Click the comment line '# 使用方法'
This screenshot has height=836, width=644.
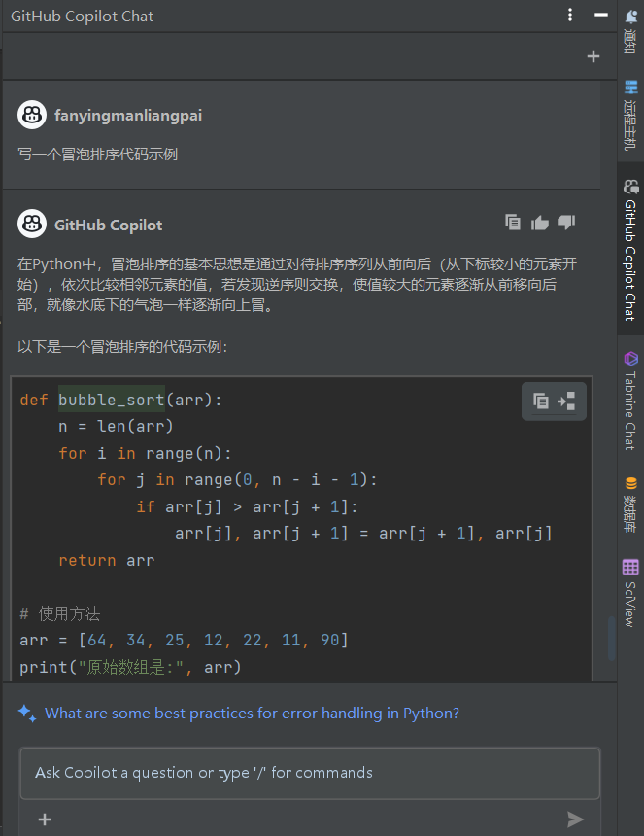pyautogui.click(x=59, y=613)
